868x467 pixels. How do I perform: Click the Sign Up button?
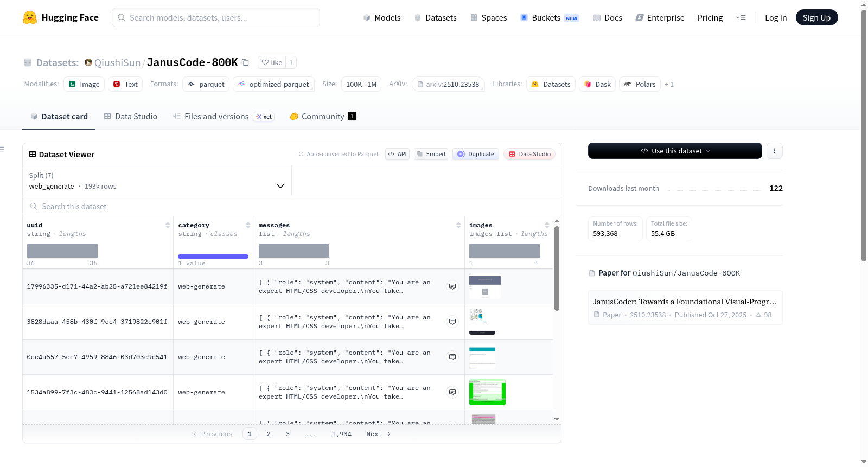(x=816, y=17)
